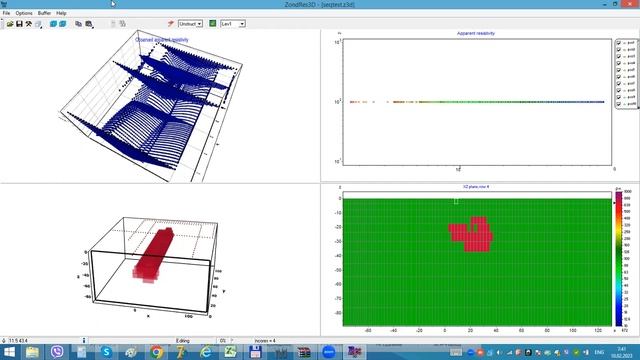Click the green square toolbar icon
This screenshot has width=640, height=360.
[x=213, y=24]
